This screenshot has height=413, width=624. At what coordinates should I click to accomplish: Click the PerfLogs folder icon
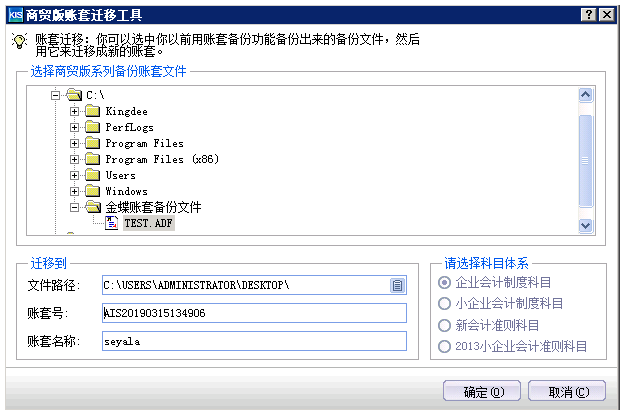(91, 127)
